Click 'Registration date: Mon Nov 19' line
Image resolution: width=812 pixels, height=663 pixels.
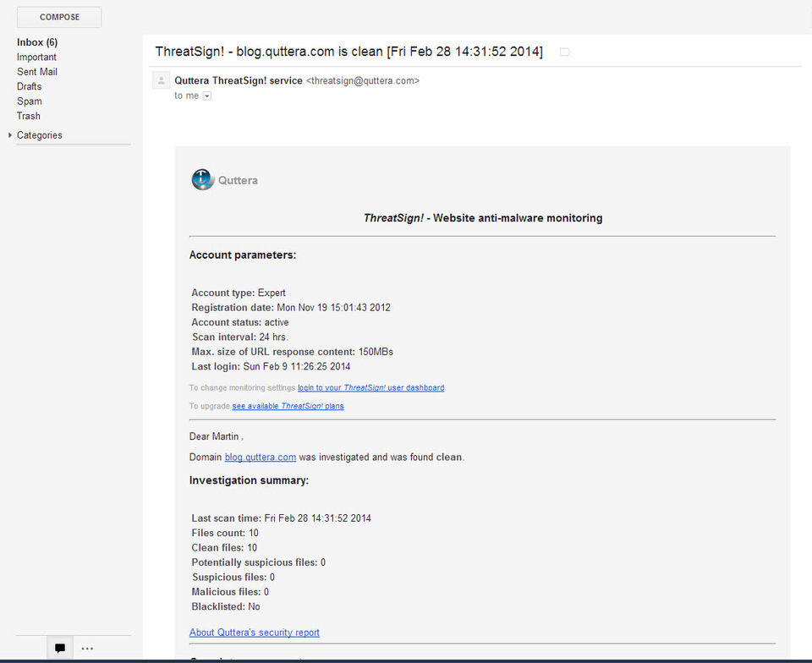pyautogui.click(x=291, y=308)
